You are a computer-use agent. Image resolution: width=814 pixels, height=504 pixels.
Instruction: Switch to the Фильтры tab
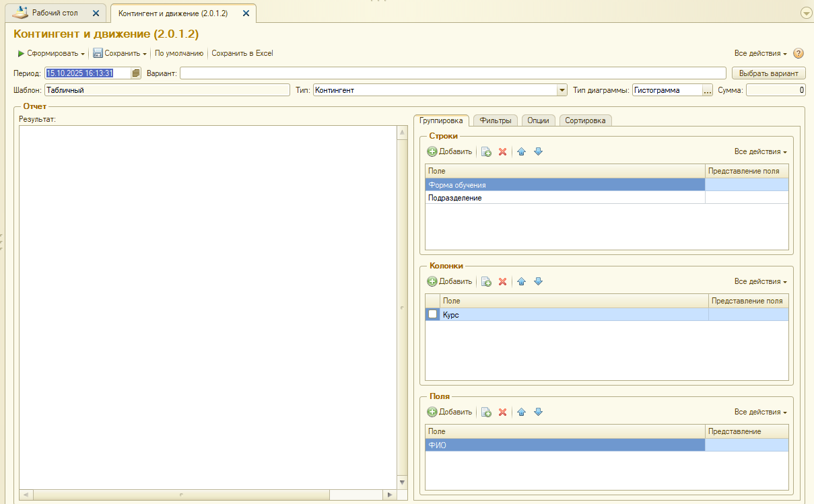[x=496, y=120]
